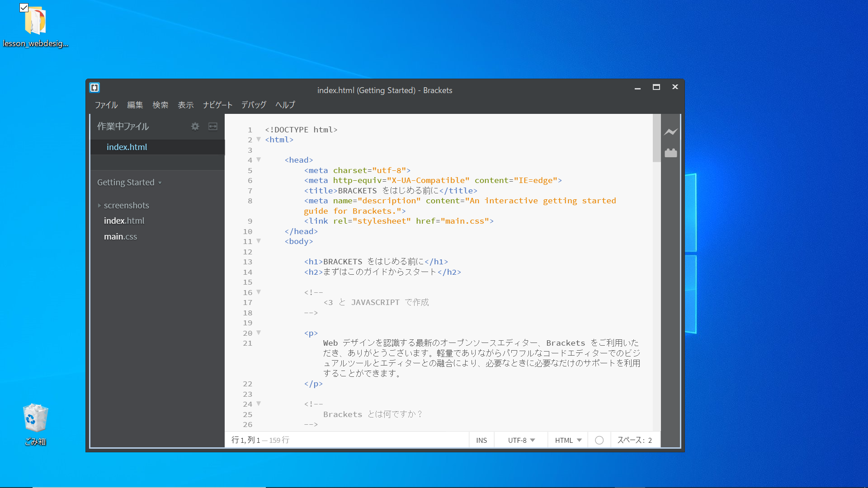The height and width of the screenshot is (488, 868).
Task: Toggle checkbox on desktop folder icon
Action: coord(24,8)
